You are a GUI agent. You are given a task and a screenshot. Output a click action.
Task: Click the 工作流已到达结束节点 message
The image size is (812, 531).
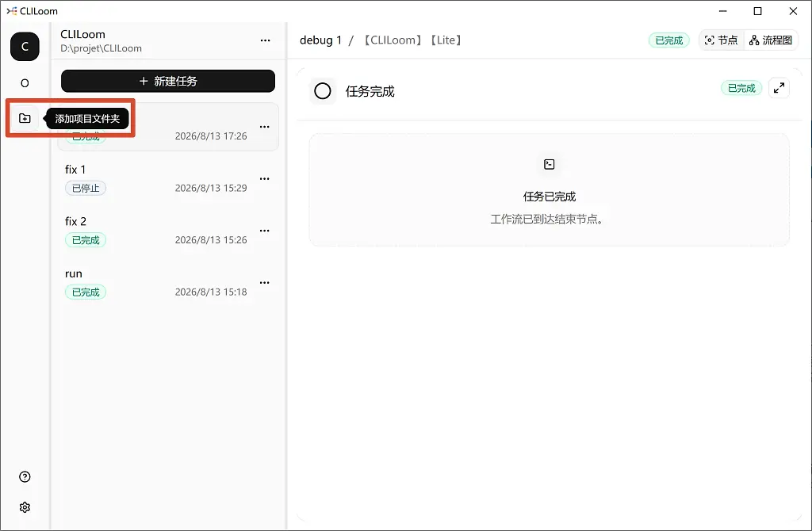coord(547,220)
